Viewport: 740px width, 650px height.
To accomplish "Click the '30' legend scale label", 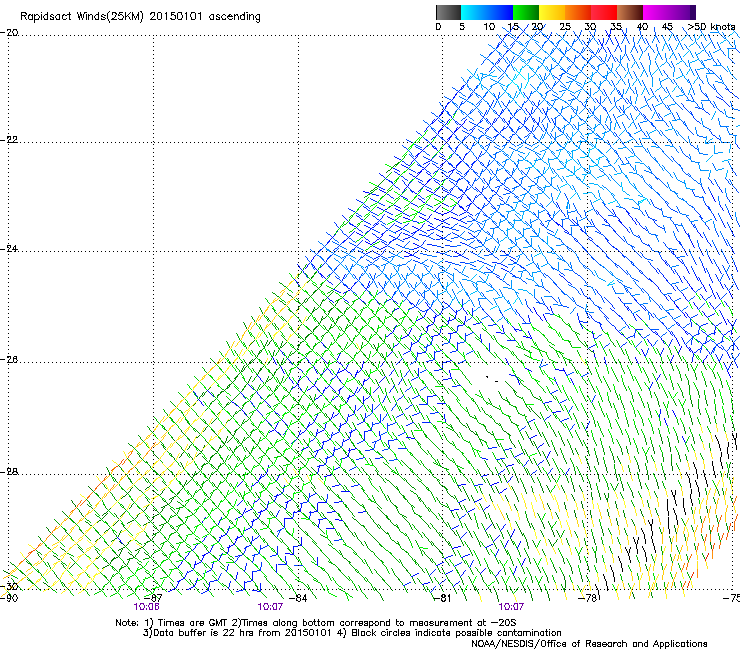I will 590,27.
